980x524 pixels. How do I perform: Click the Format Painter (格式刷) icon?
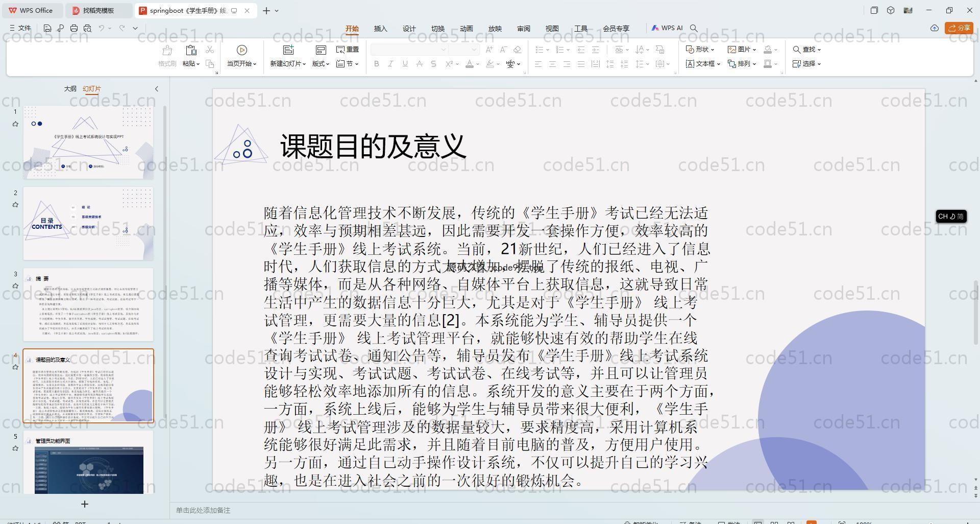pyautogui.click(x=167, y=50)
